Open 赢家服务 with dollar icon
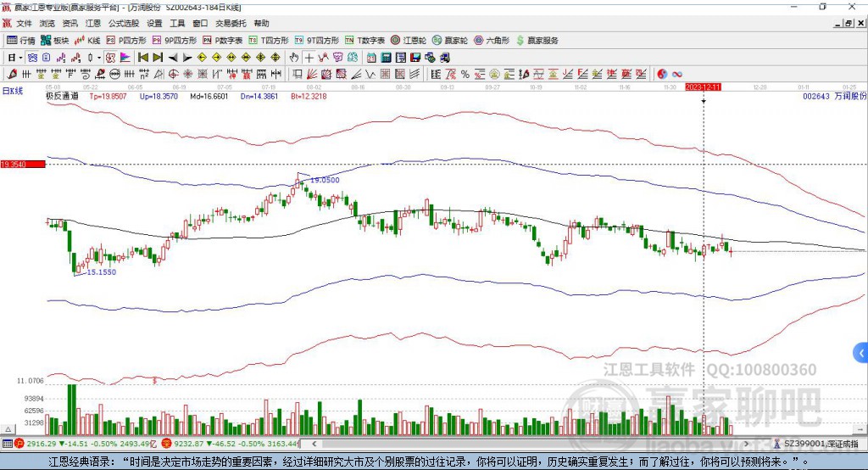 point(537,41)
